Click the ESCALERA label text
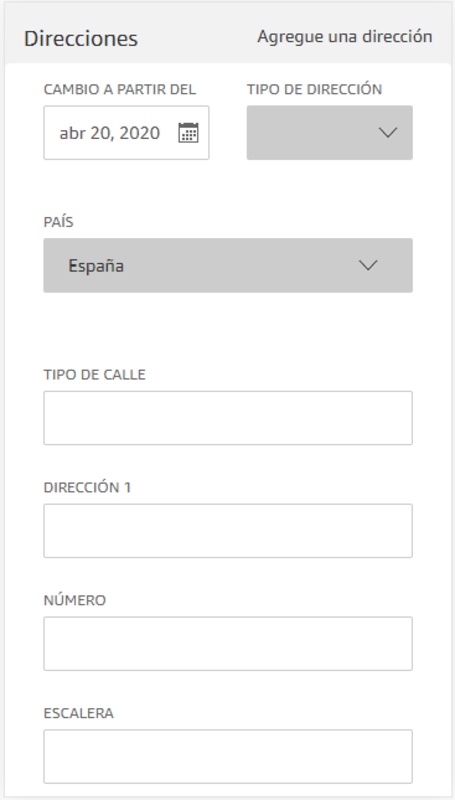This screenshot has height=800, width=455. pos(79,713)
